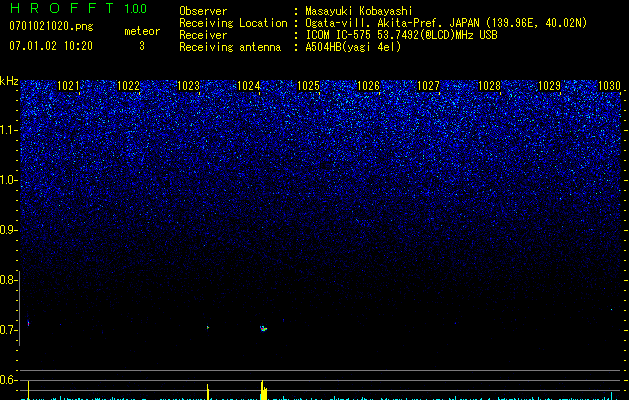Click the 0.9 kHz axis label
This screenshot has height=400, width=629.
tap(8, 230)
